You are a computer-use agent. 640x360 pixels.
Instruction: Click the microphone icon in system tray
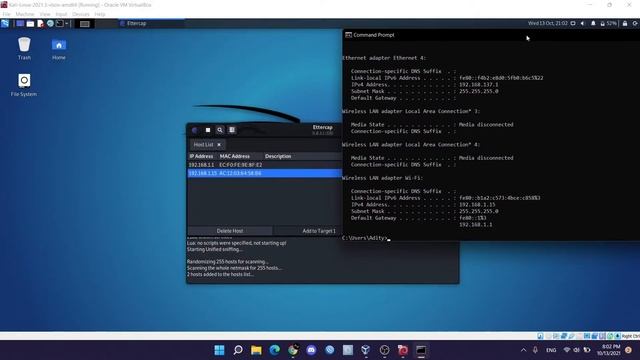536,350
